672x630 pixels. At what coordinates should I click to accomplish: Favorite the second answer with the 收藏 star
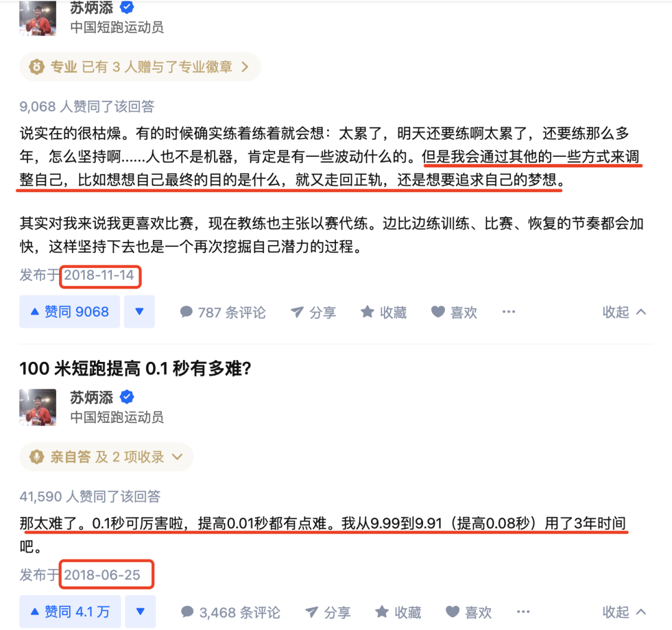(398, 613)
